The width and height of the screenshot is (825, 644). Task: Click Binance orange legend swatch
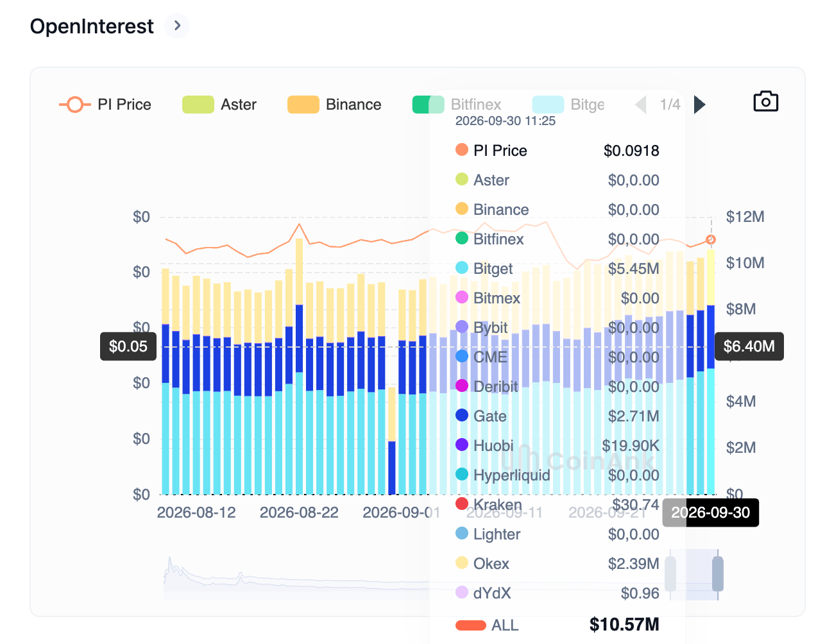[x=303, y=105]
